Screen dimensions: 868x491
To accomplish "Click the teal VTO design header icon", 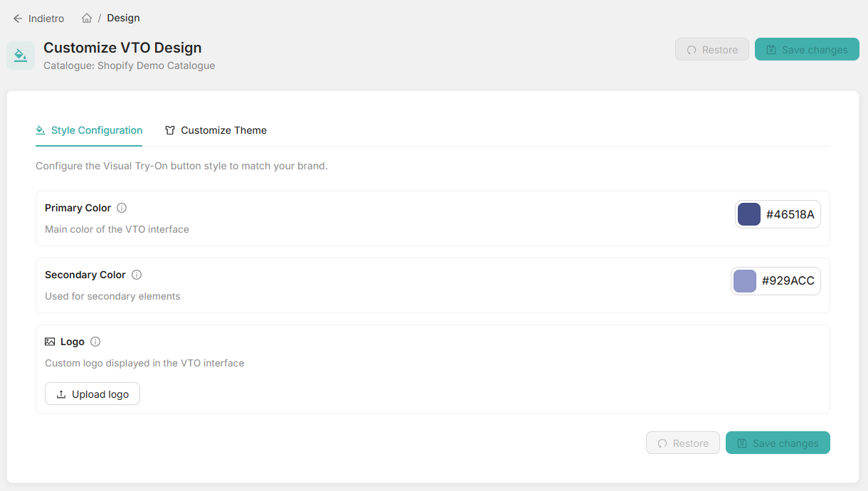I will coord(21,55).
